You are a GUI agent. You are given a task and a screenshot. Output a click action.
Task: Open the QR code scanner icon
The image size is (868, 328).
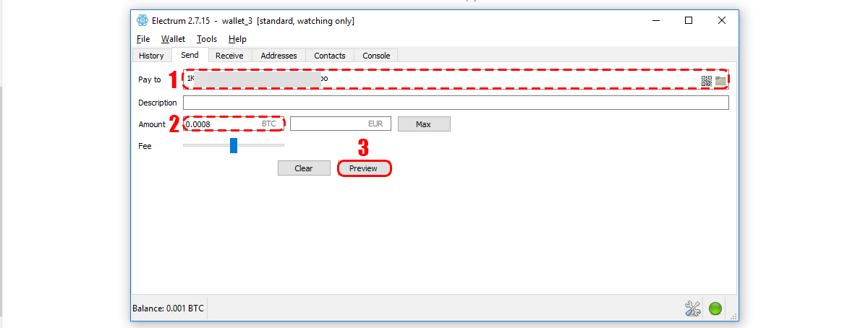[x=707, y=81]
